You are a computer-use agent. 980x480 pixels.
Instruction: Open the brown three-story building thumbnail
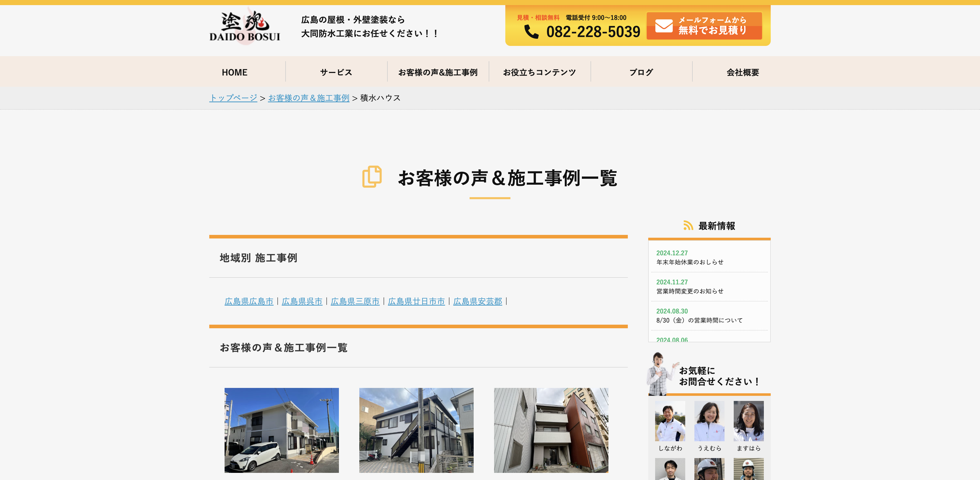pyautogui.click(x=551, y=430)
